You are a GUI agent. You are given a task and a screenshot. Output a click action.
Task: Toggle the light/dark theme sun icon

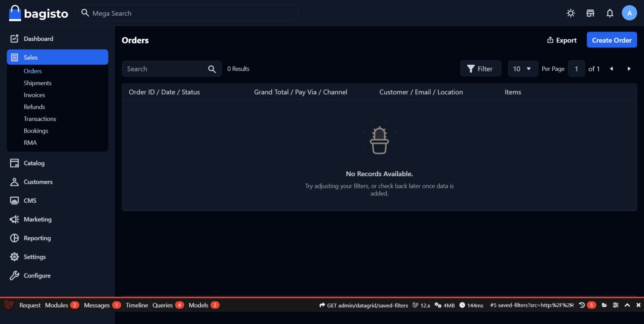tap(571, 13)
